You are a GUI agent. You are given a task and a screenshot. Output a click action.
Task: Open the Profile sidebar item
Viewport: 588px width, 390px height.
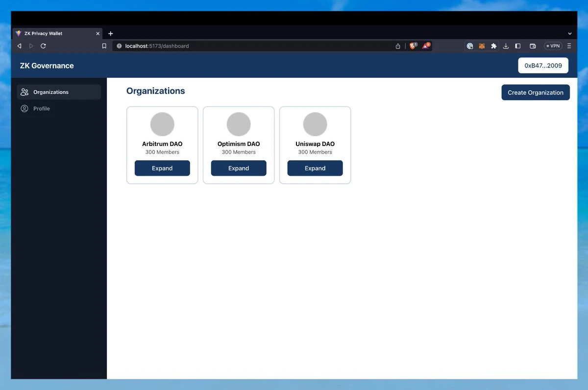(59, 109)
